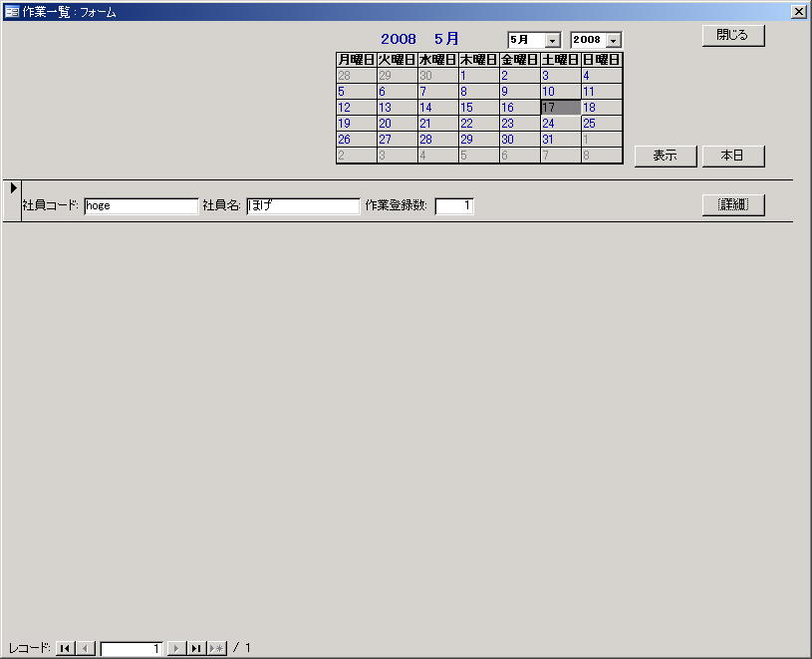Screen dimensions: 812x659
Task: Open the month dropdown showing 5月
Action: (553, 40)
